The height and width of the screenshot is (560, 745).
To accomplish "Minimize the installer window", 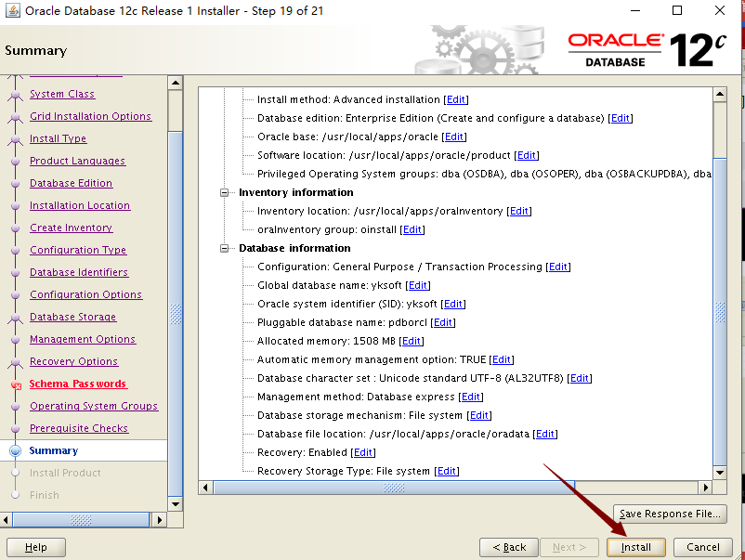I will point(635,10).
